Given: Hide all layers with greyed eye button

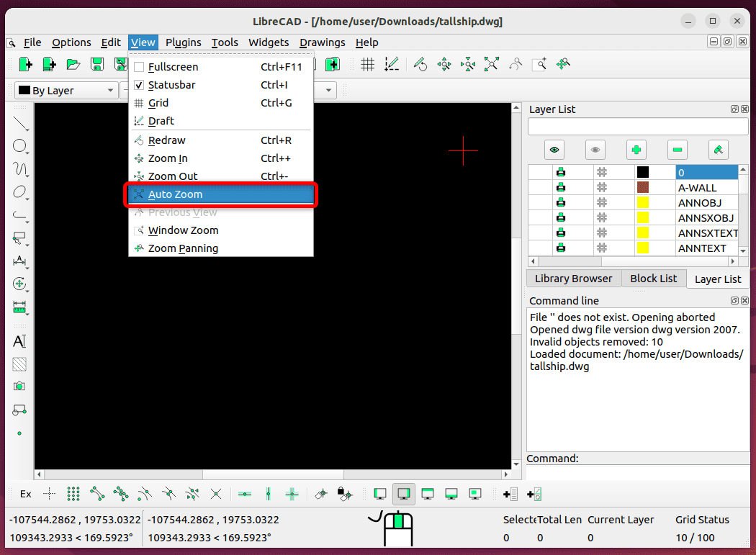Looking at the screenshot, I should pyautogui.click(x=595, y=150).
